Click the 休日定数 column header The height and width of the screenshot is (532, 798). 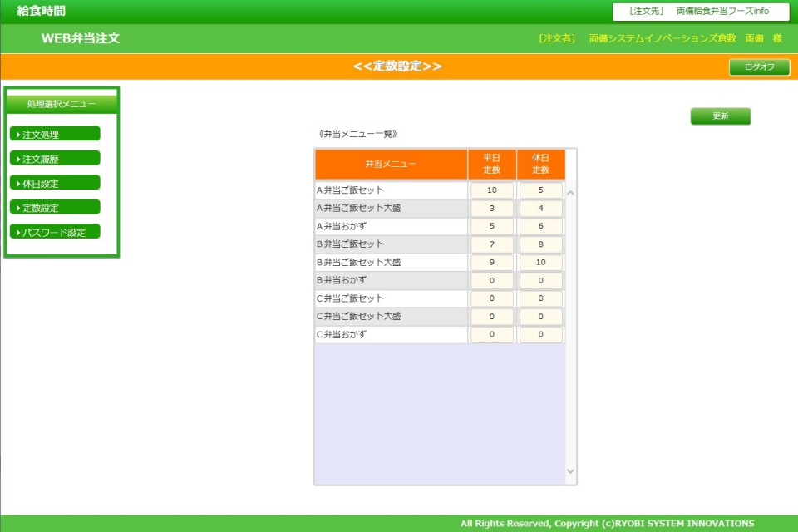(x=540, y=164)
